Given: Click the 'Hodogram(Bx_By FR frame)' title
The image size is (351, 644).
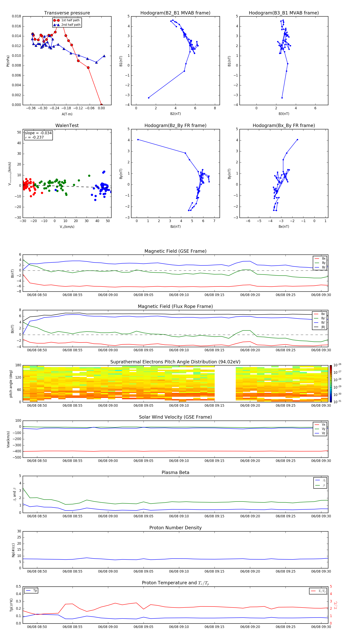Looking at the screenshot, I should click(284, 125).
